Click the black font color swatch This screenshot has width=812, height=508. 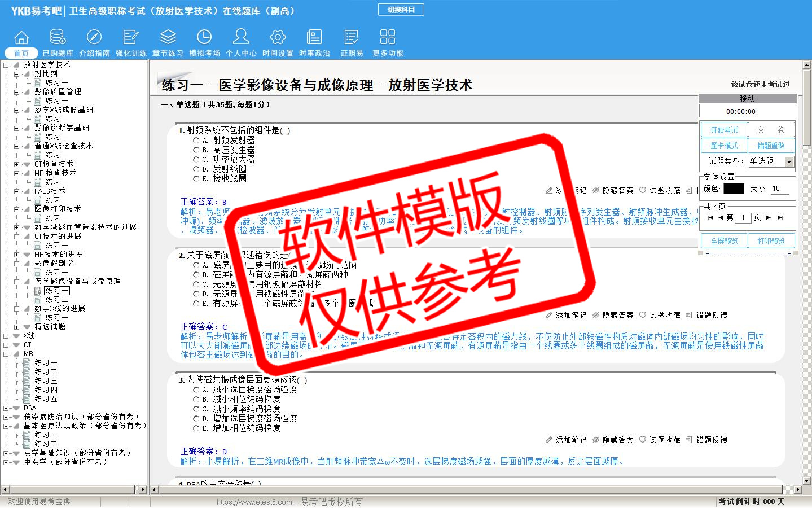734,189
